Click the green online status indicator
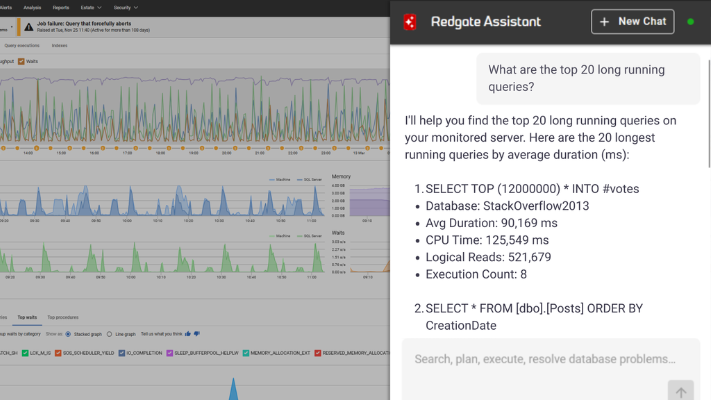711x400 pixels. [x=690, y=21]
